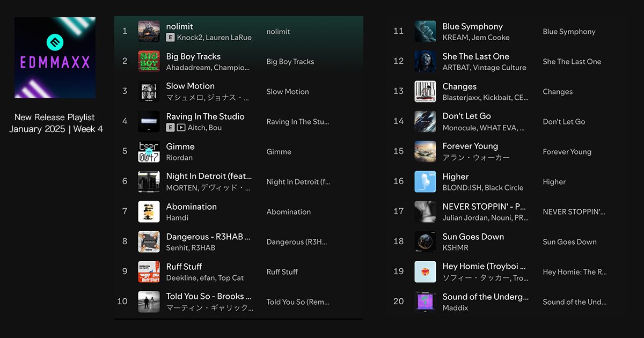644x338 pixels.
Task: Click the Ruff Stuff song title
Action: (184, 267)
